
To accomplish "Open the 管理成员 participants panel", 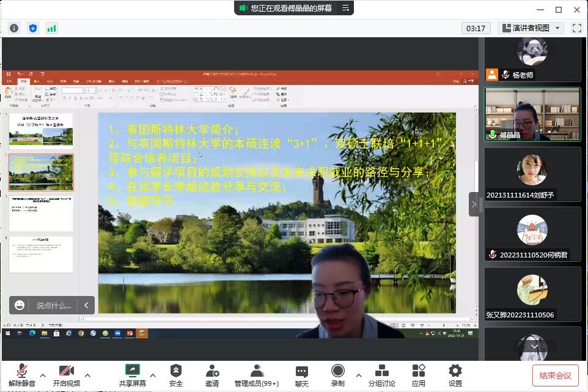I will click(x=257, y=375).
